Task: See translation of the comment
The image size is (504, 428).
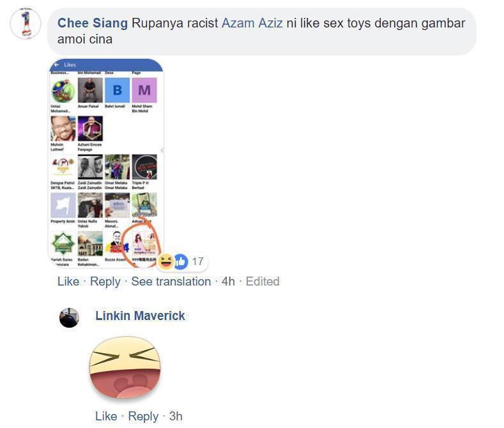Action: (x=171, y=282)
